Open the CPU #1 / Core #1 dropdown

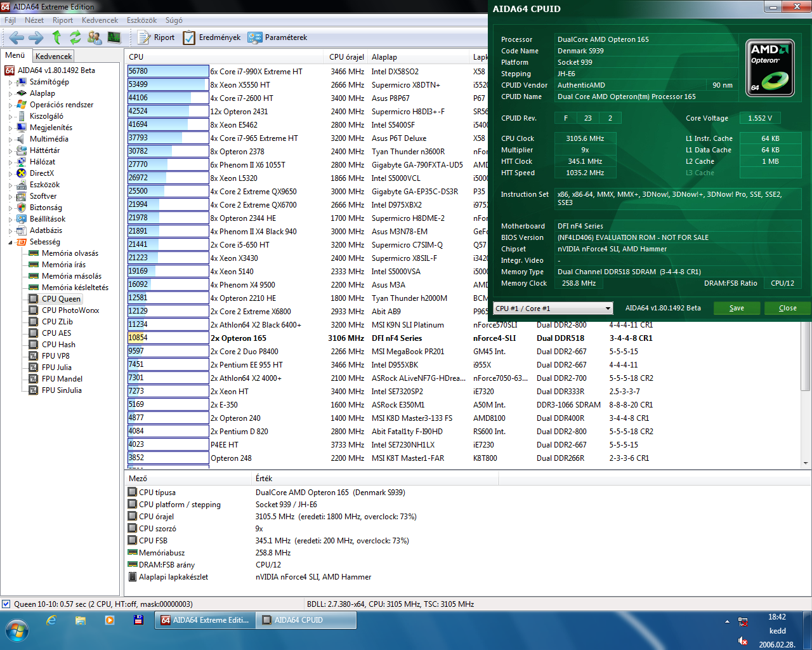(x=553, y=308)
